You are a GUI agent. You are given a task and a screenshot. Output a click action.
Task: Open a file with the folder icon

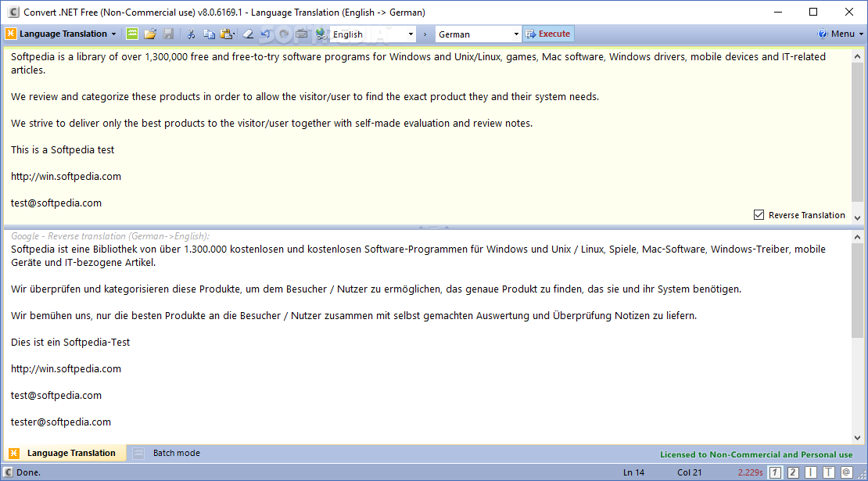pos(150,34)
